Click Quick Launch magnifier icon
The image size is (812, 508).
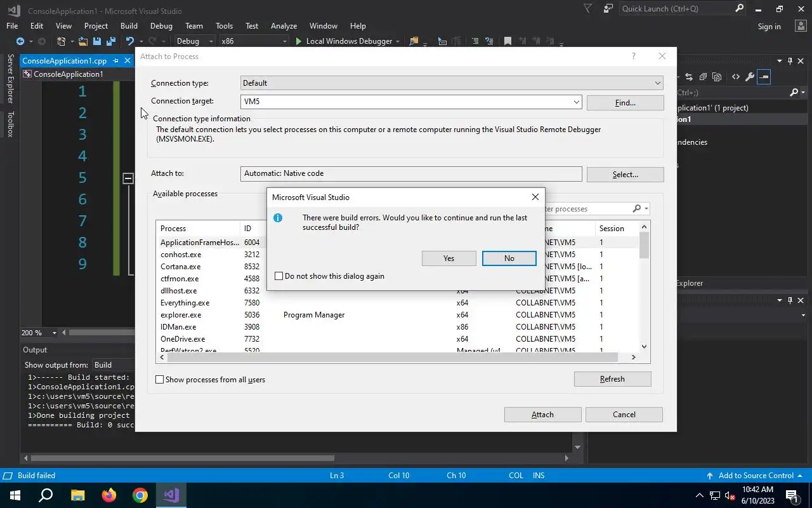coord(739,9)
